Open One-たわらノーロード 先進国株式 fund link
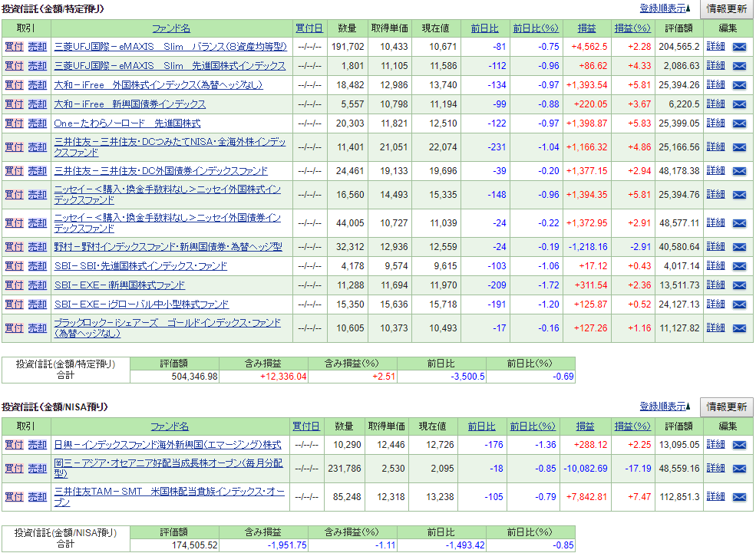The width and height of the screenshot is (756, 553). [x=127, y=123]
